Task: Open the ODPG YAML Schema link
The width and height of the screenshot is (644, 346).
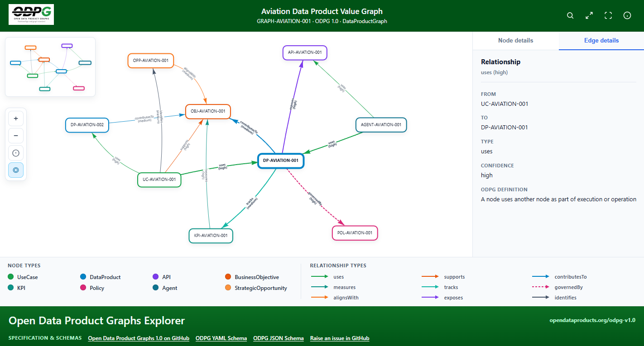Action: (221, 338)
